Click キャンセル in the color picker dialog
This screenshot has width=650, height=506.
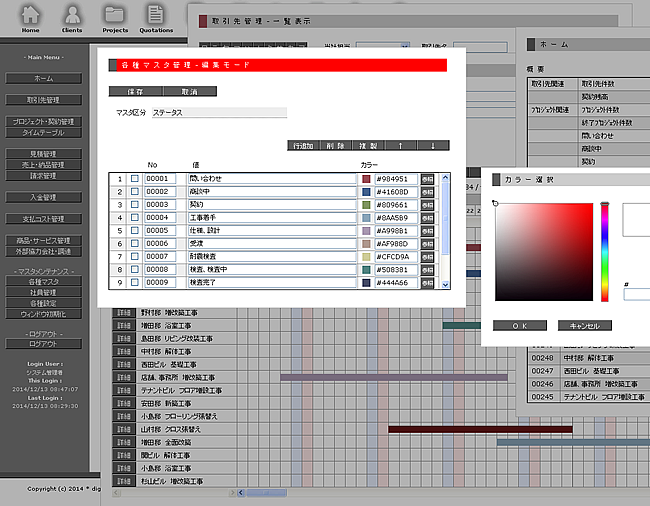coord(585,326)
